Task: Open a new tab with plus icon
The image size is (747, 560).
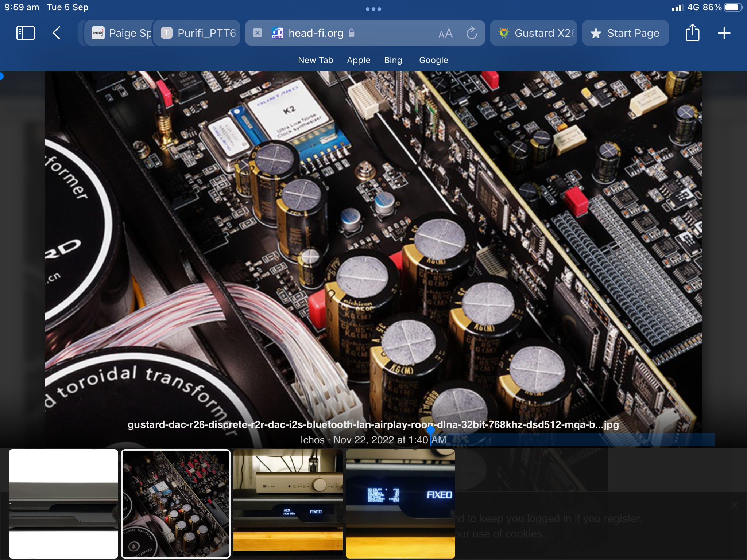Action: coord(724,33)
